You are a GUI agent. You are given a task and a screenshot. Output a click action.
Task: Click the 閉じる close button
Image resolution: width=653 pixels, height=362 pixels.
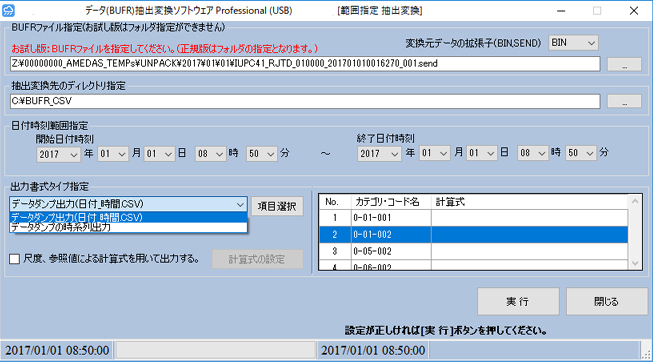pyautogui.click(x=606, y=301)
